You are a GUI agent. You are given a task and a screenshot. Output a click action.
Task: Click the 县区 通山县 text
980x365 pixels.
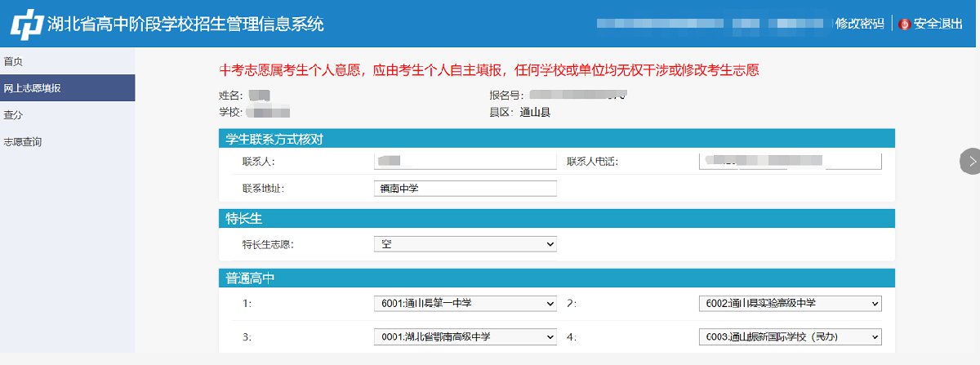[519, 113]
